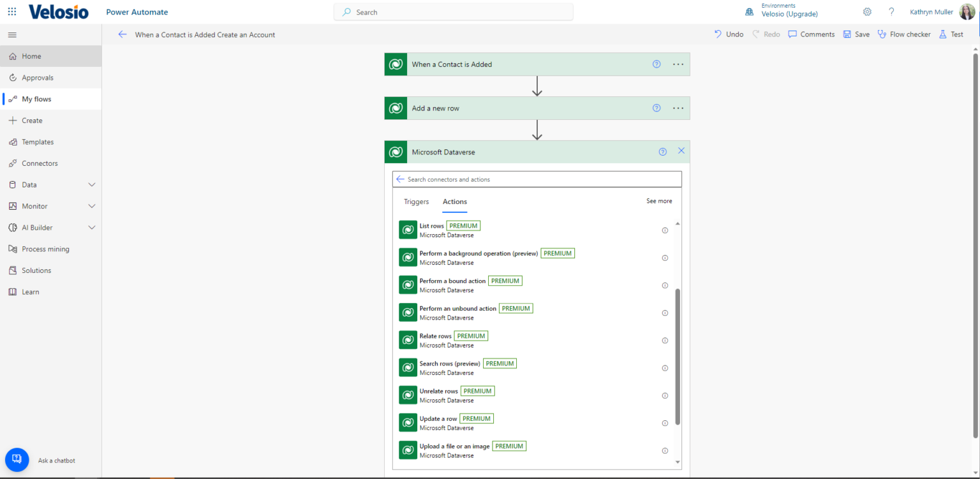Viewport: 980px width, 479px height.
Task: Click the Test button
Action: 951,34
